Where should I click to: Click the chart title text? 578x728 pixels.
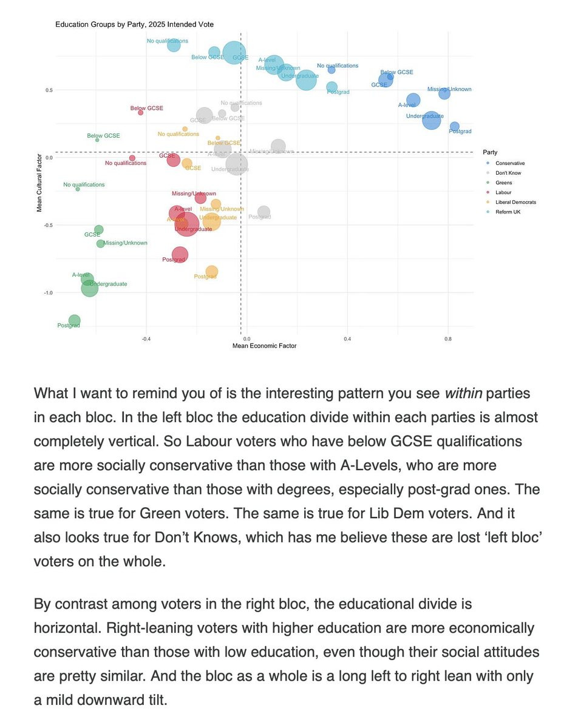tap(134, 24)
